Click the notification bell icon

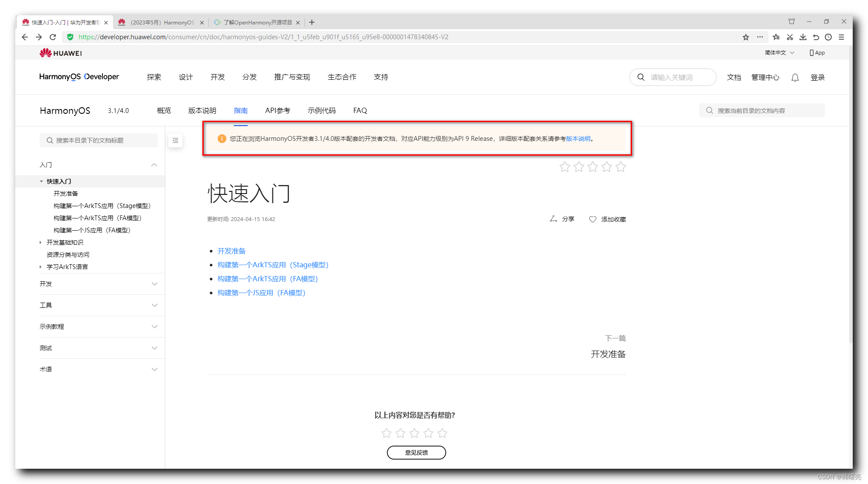click(795, 78)
